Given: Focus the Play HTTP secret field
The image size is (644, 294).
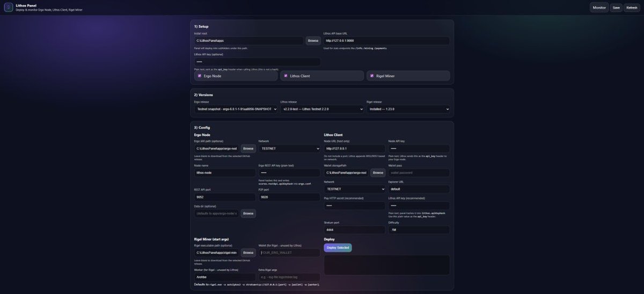Looking at the screenshot, I should [355, 205].
